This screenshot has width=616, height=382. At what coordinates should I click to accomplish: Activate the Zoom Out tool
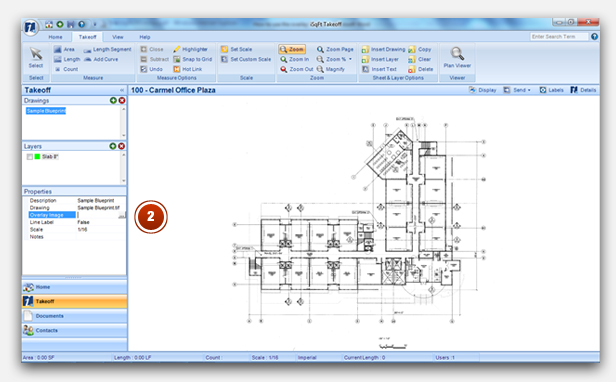click(297, 69)
